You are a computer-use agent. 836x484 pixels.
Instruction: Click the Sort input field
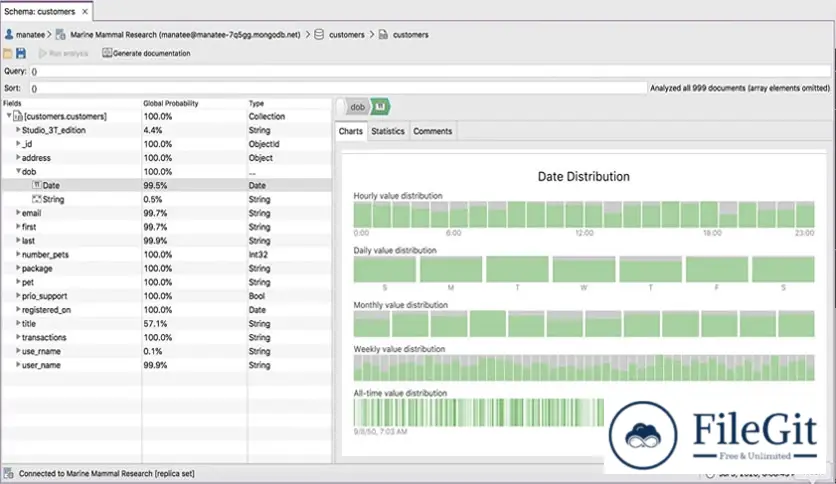337,88
